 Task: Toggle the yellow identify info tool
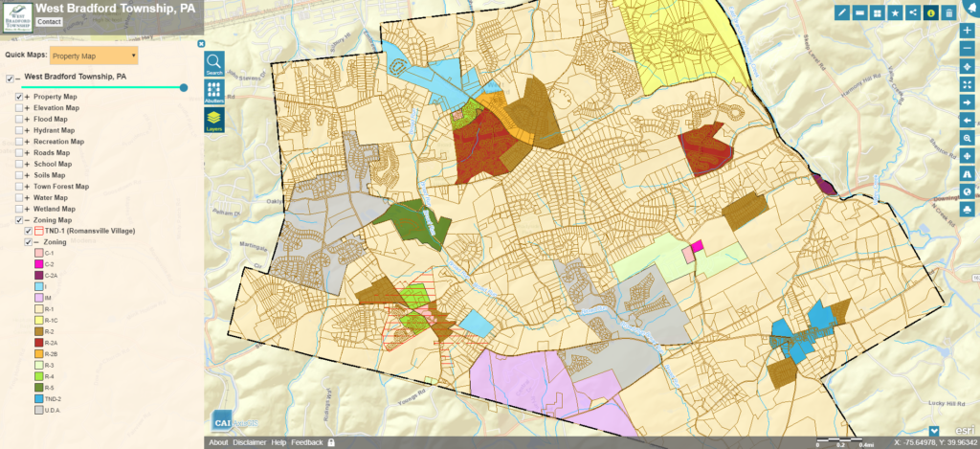[931, 12]
